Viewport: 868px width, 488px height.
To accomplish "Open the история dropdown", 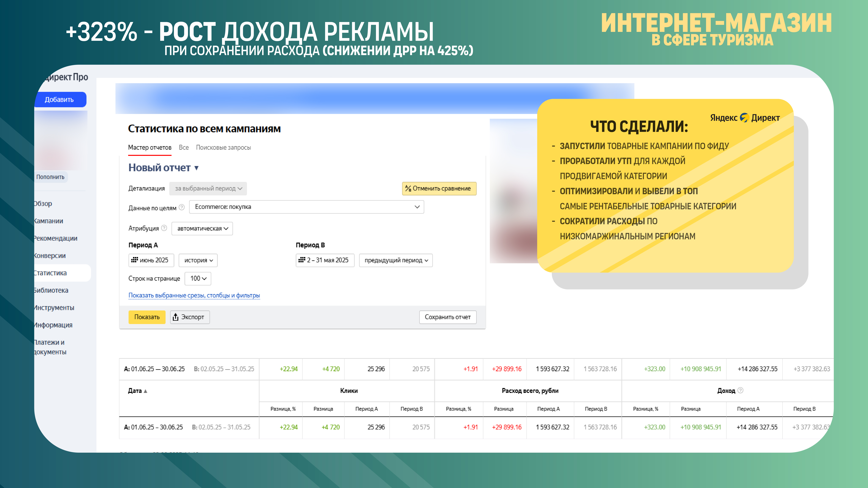I will 198,260.
